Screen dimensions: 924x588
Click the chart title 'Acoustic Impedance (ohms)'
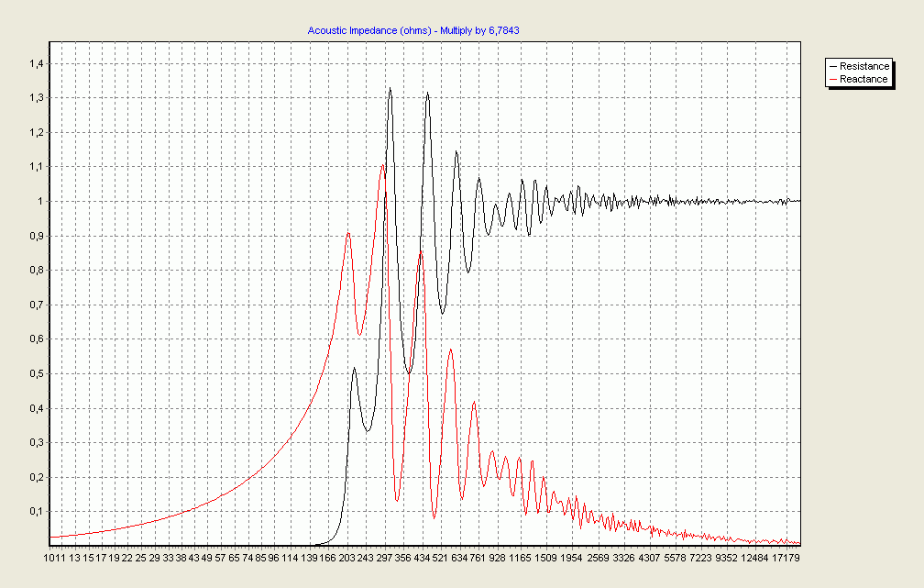tap(369, 30)
